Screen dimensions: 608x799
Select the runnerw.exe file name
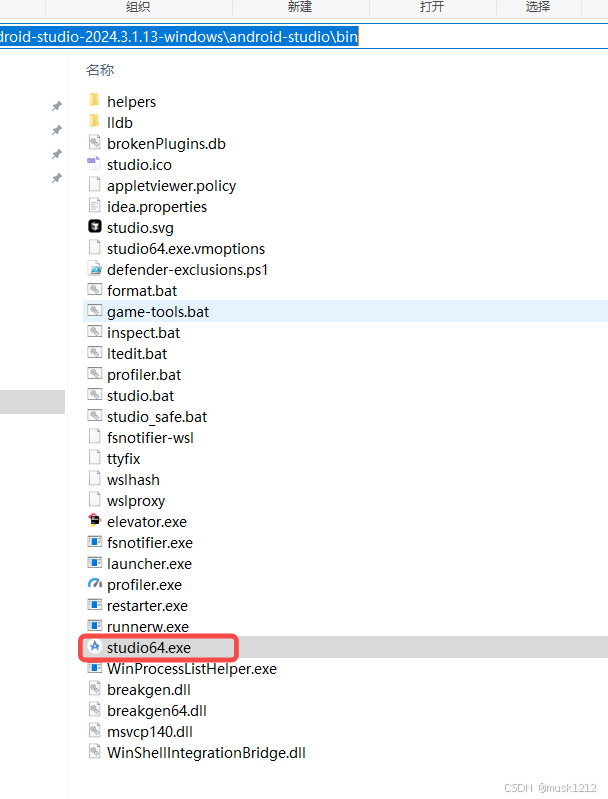point(148,626)
